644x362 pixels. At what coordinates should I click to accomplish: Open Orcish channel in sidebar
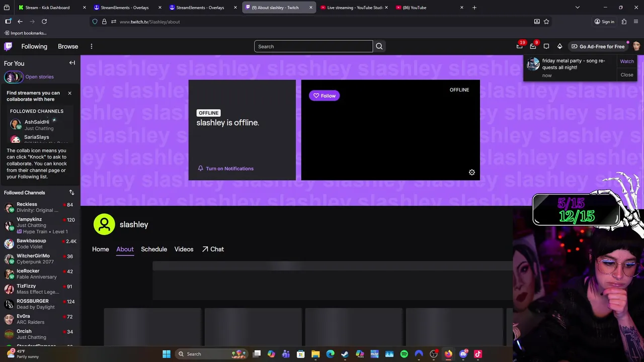[39, 334]
